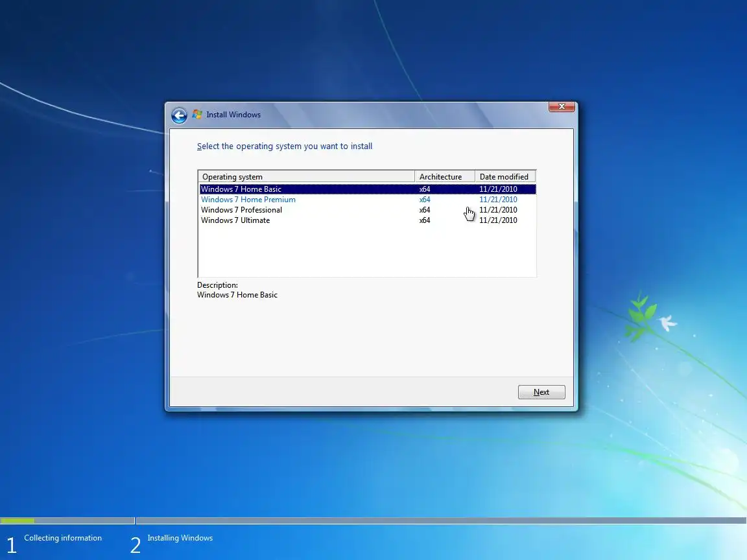Click Installing Windows step label

tap(180, 538)
